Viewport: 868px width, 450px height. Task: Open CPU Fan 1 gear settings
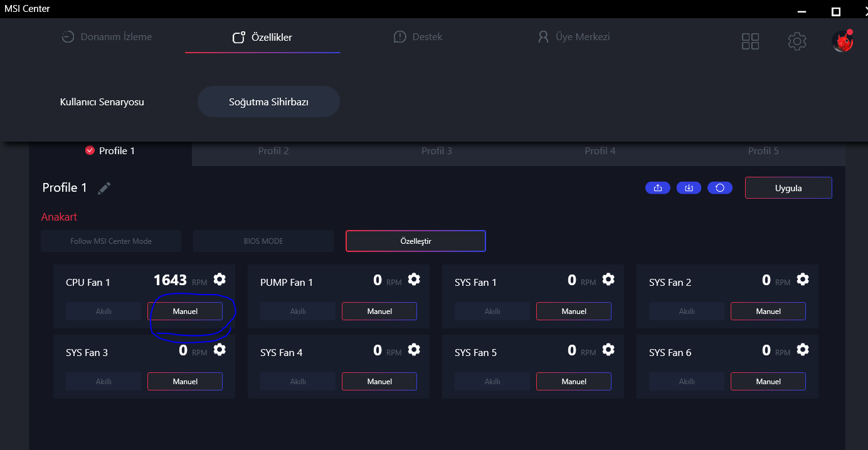(220, 280)
